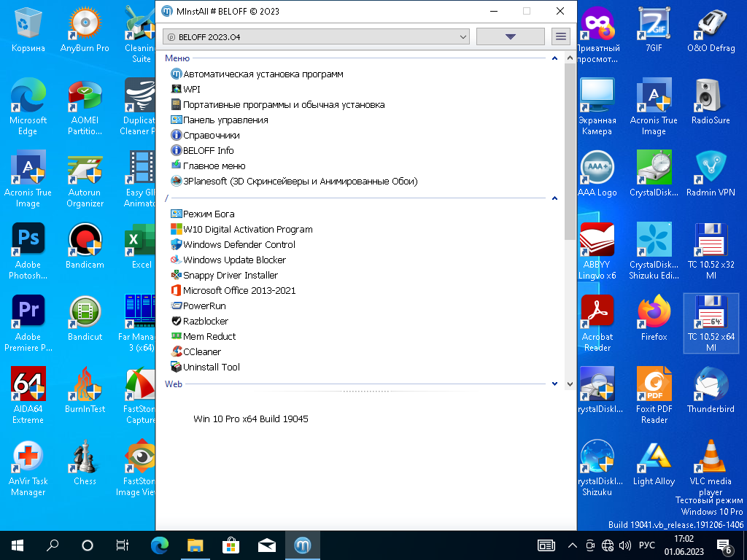Screen dimensions: 747x560
Task: Click the blue triangle dropdown button
Action: (510, 36)
